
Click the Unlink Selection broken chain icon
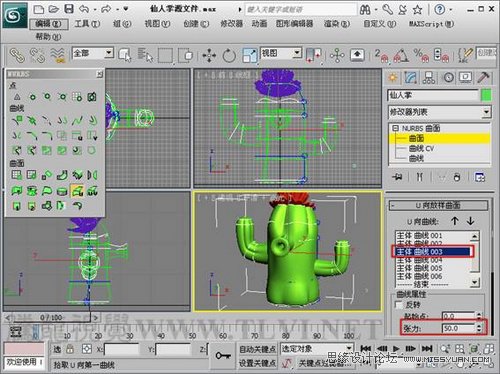(37, 55)
